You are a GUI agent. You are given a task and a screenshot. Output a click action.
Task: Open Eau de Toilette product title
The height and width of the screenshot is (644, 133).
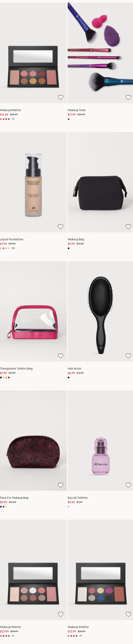pyautogui.click(x=78, y=498)
